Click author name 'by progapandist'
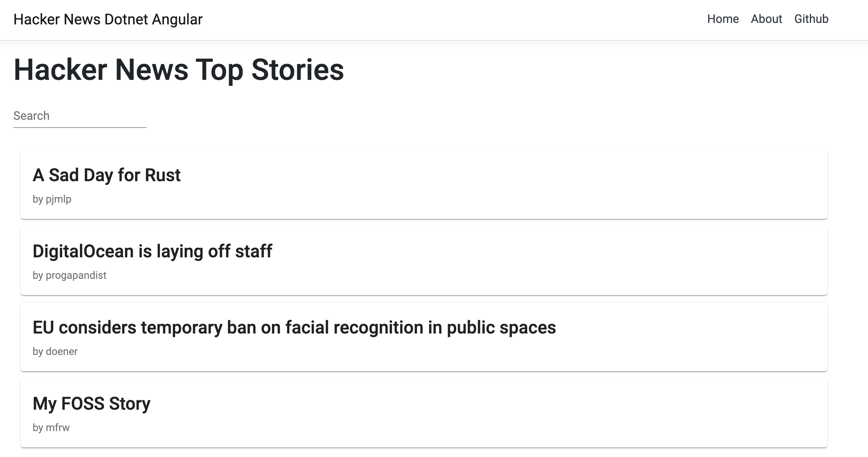The width and height of the screenshot is (868, 457). 70,275
